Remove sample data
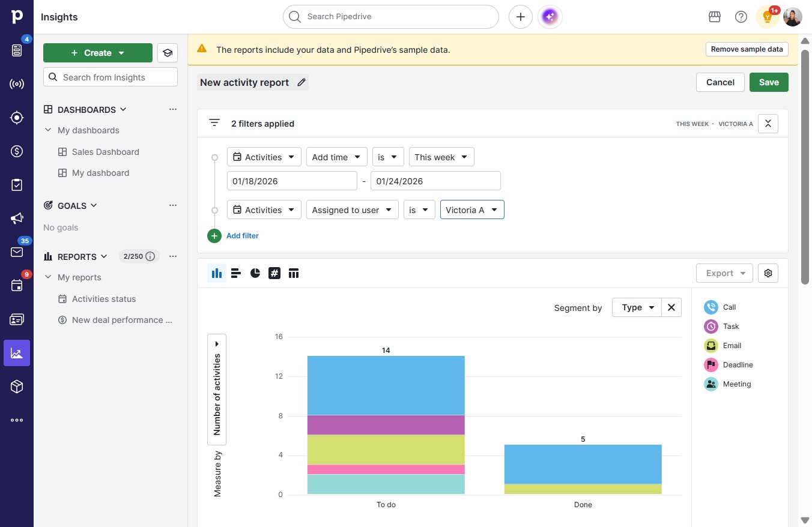812x527 pixels. pyautogui.click(x=747, y=49)
